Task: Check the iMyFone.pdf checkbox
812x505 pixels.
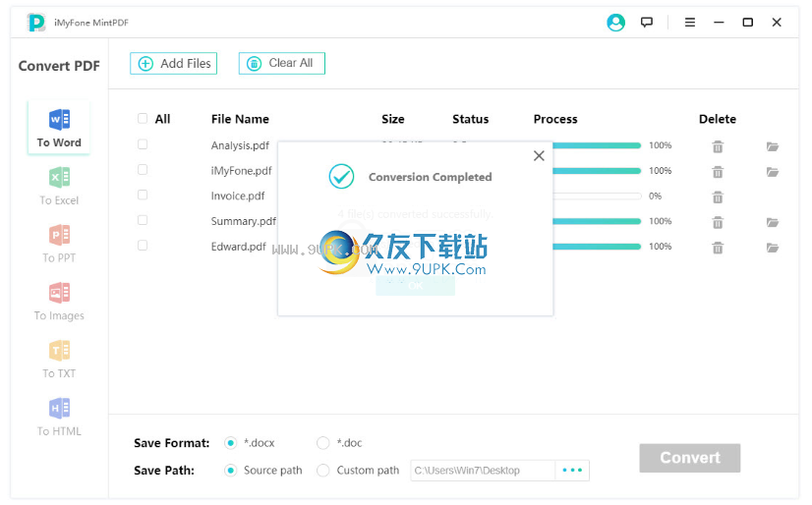Action: click(143, 170)
